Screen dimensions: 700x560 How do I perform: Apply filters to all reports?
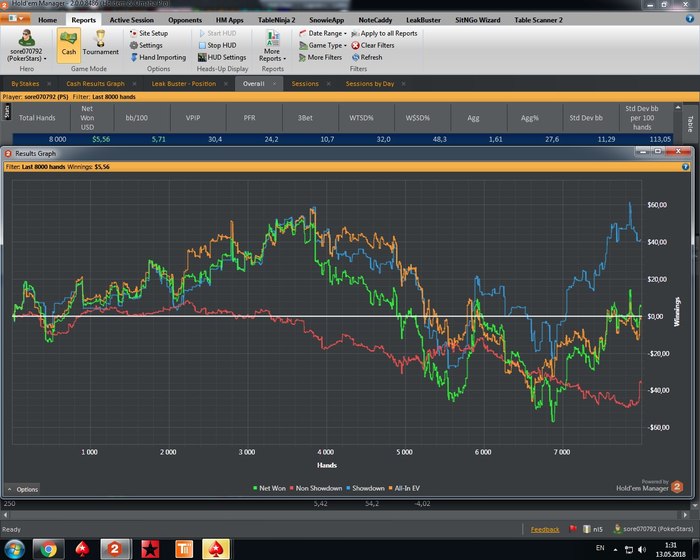click(x=384, y=33)
